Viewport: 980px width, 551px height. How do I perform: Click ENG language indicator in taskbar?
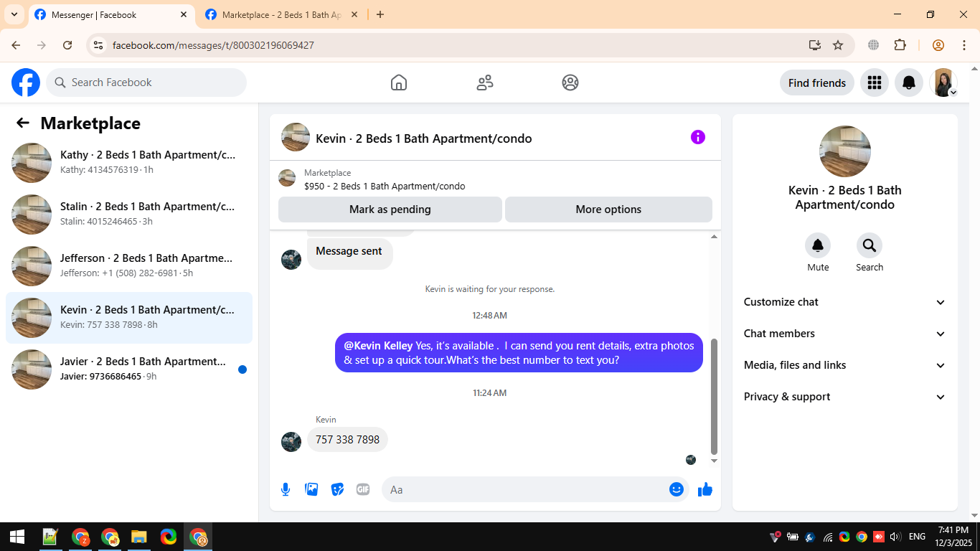(917, 537)
